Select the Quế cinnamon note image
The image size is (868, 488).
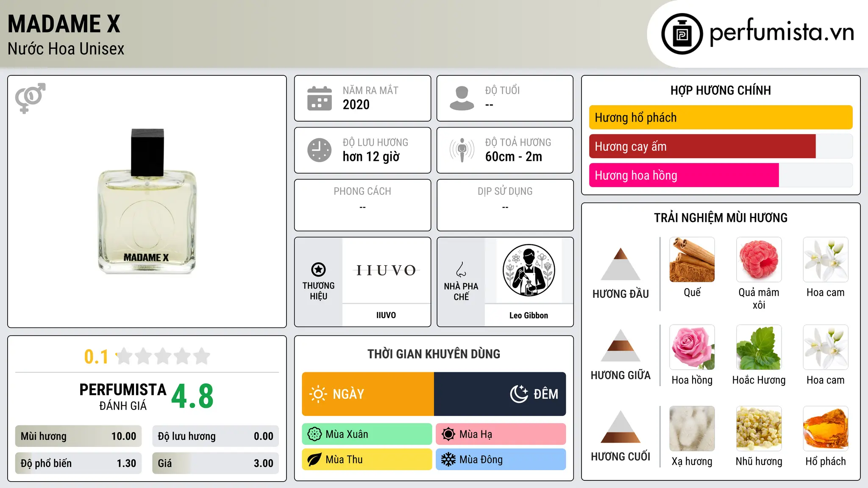[692, 260]
